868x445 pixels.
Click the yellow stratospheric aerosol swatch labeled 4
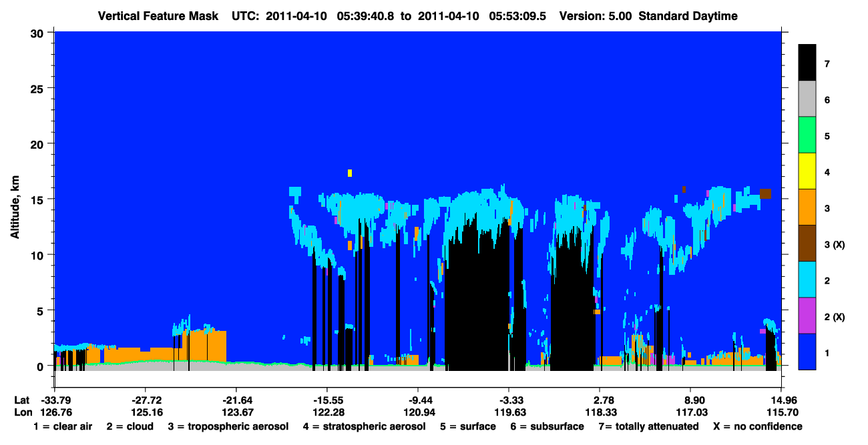pyautogui.click(x=807, y=171)
